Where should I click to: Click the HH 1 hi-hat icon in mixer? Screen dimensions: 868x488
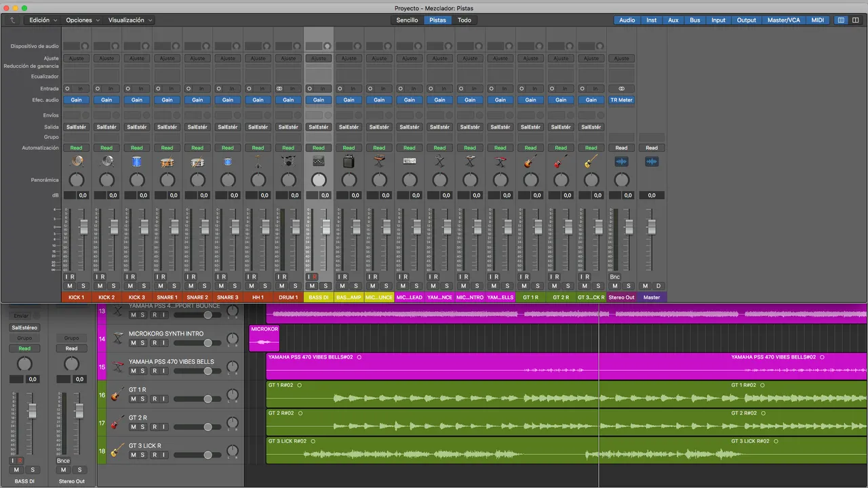tap(258, 161)
